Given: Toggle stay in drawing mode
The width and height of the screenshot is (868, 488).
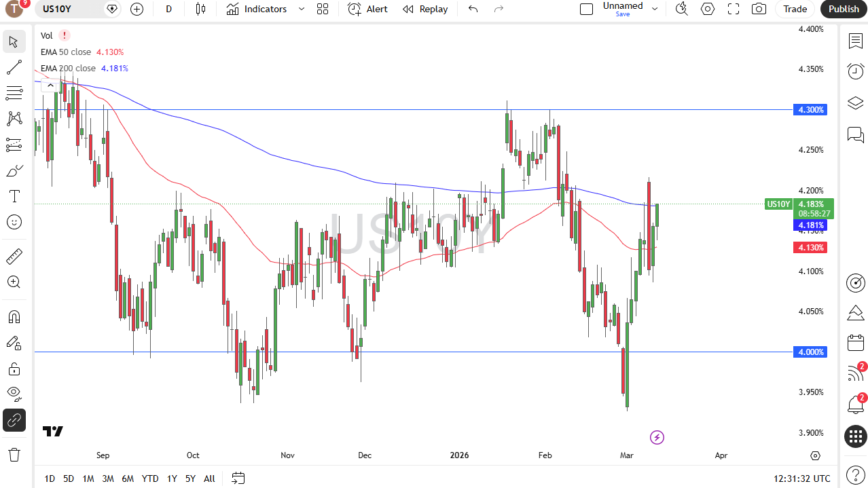Looking at the screenshot, I should pos(14,343).
